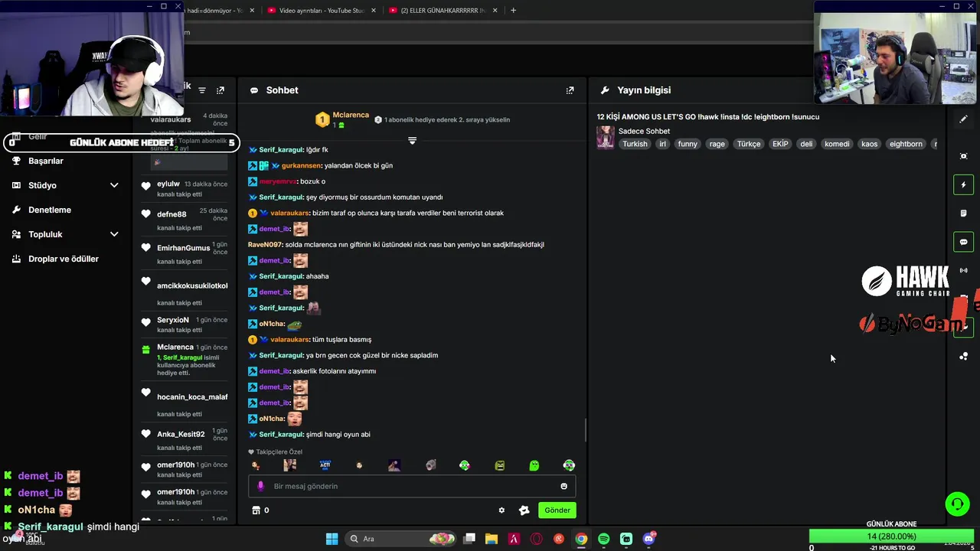
Task: Select the first follower-only emote
Action: (x=256, y=465)
